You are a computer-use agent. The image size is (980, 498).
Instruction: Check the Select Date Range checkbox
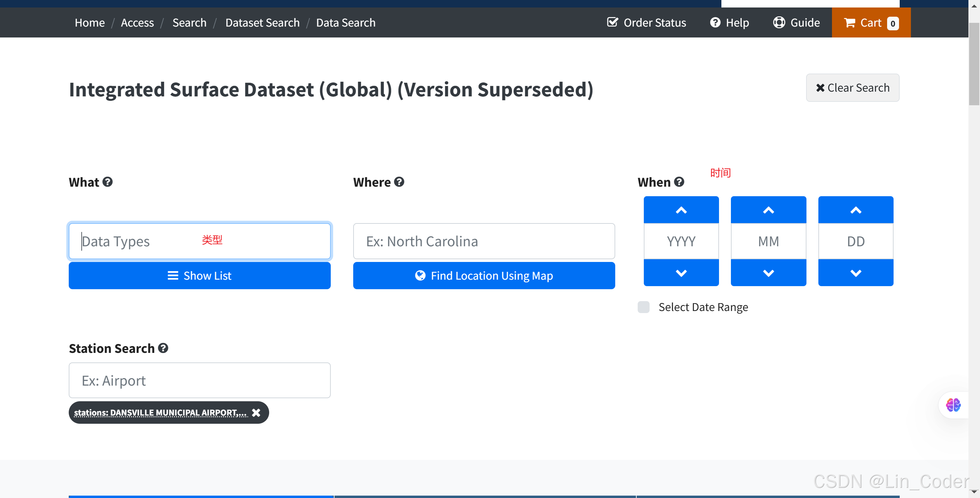click(644, 307)
